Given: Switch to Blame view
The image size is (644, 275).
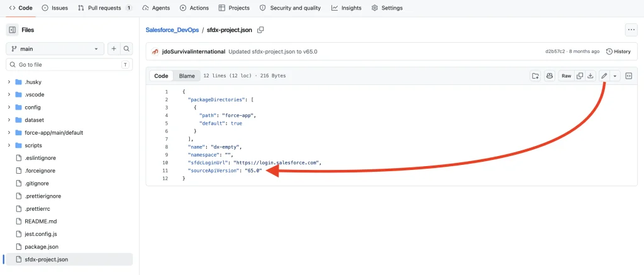Looking at the screenshot, I should pos(187,76).
